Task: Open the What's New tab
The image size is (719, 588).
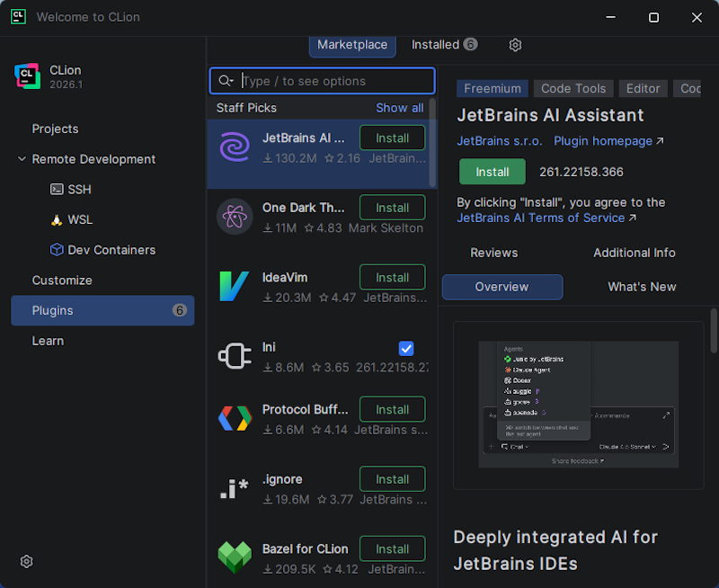Action: coord(642,287)
